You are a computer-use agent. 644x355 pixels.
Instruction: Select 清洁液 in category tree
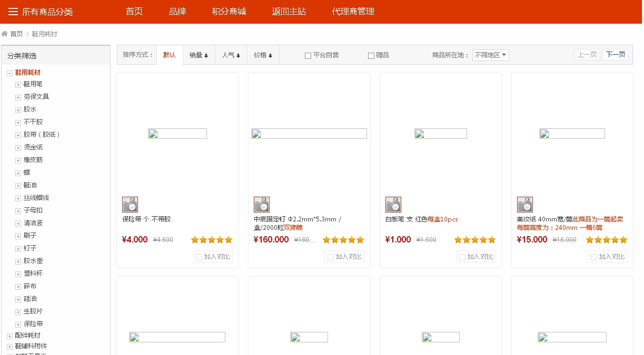coord(33,223)
